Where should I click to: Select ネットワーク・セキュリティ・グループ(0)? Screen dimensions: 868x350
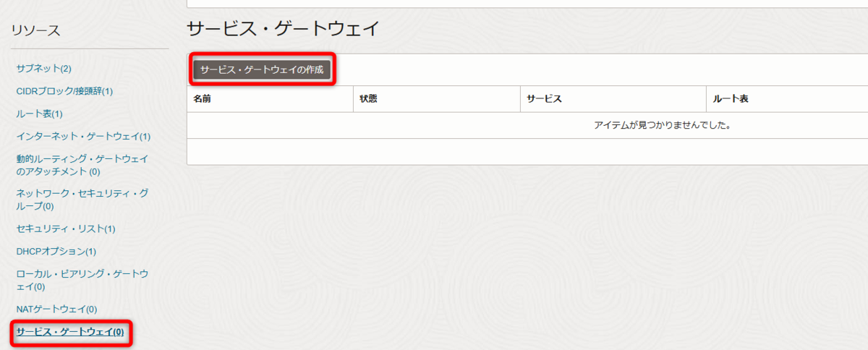coord(82,200)
